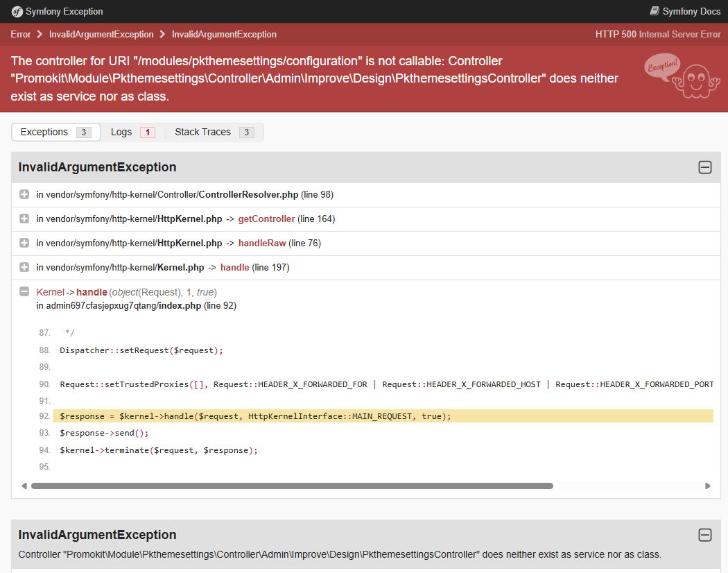Click the Request::setTrustedProxies code line
728x573 pixels.
tap(386, 384)
